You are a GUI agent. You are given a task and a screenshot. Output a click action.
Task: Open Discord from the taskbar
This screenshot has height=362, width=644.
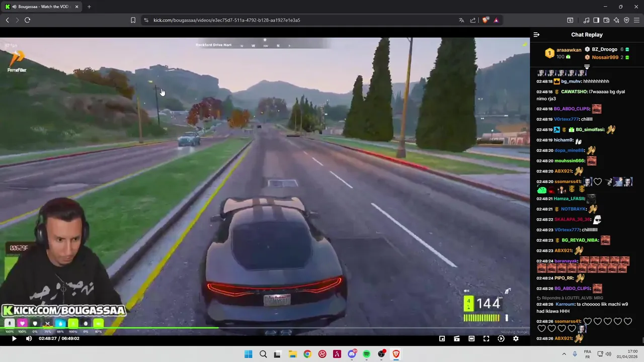(352, 354)
